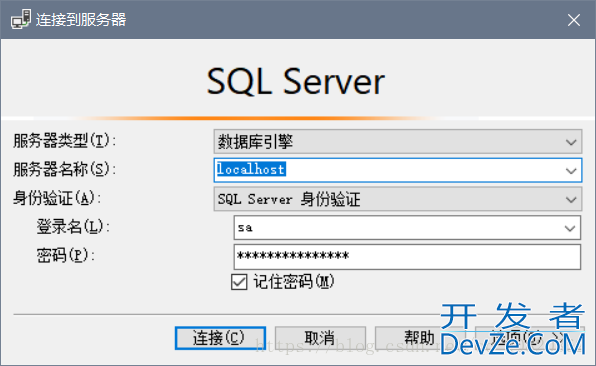Image resolution: width=596 pixels, height=366 pixels.
Task: Expand the login name dropdown arrow
Action: (x=569, y=228)
